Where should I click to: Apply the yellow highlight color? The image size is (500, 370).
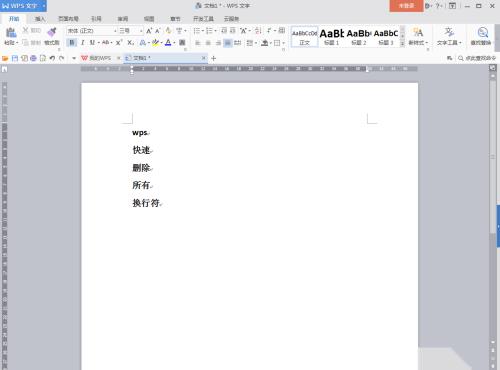(155, 43)
